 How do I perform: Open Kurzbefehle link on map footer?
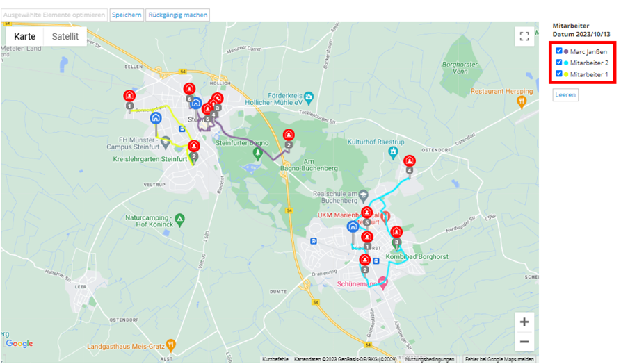(275, 359)
